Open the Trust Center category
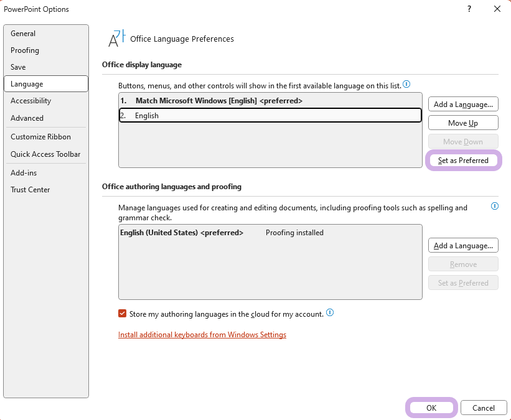 (x=30, y=190)
